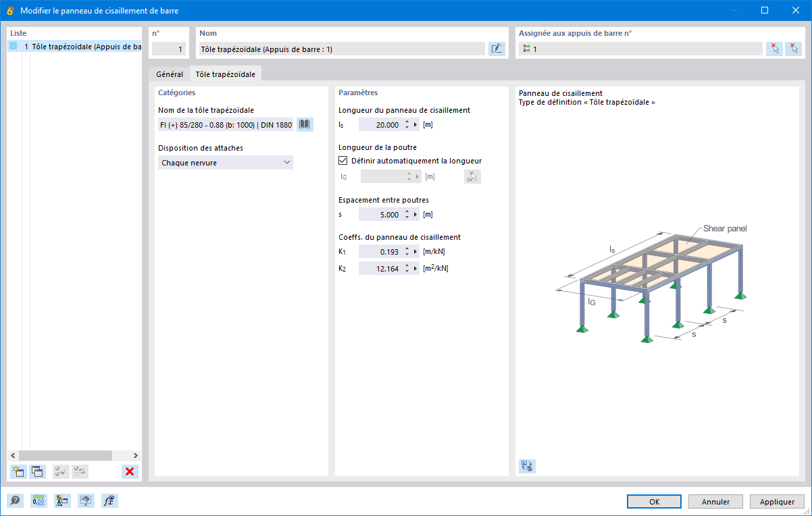Adjust spacing s stepper arrows
This screenshot has height=516, width=812.
(407, 215)
